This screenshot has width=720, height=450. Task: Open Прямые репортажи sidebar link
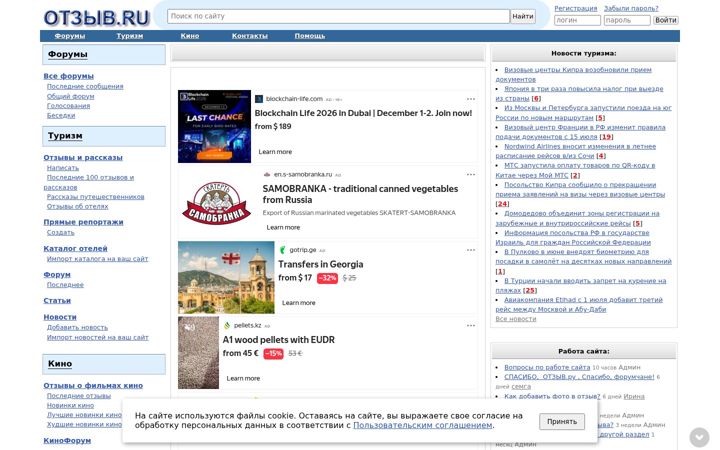pyautogui.click(x=84, y=222)
